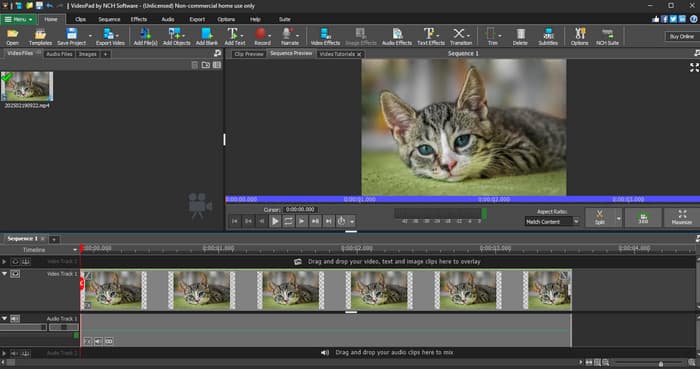Click the FX icon on Audio Track 1 clip
The image size is (700, 369).
tap(88, 341)
